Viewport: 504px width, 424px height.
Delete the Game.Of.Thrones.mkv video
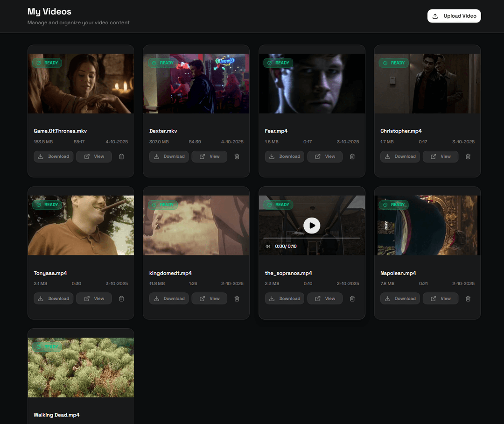(x=121, y=156)
